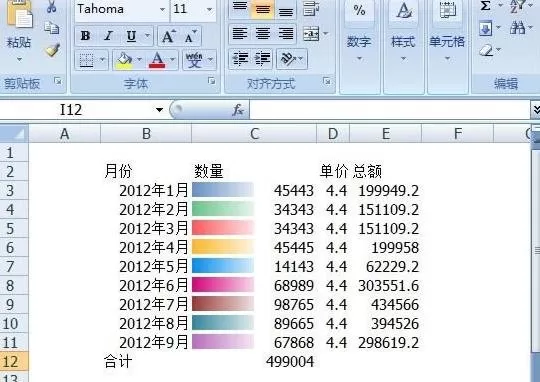Image resolution: width=540 pixels, height=382 pixels.
Task: Click the Clear eraser icon
Action: tap(486, 50)
